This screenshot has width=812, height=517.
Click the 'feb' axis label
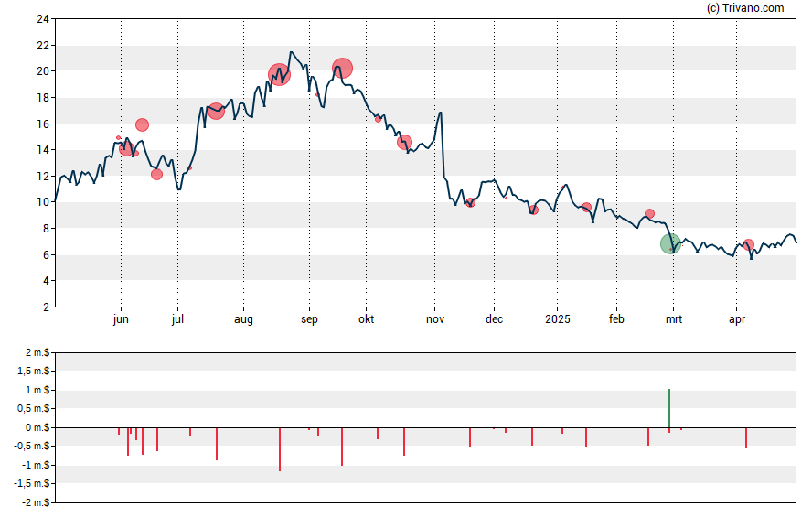tap(616, 318)
